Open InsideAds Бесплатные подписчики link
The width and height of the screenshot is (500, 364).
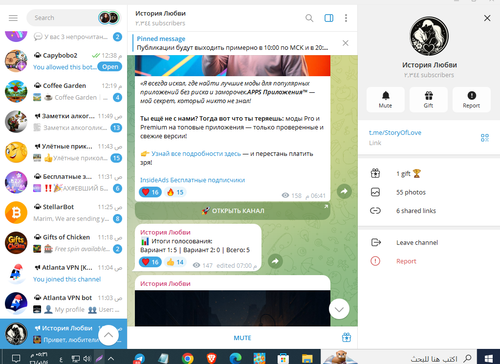[192, 180]
